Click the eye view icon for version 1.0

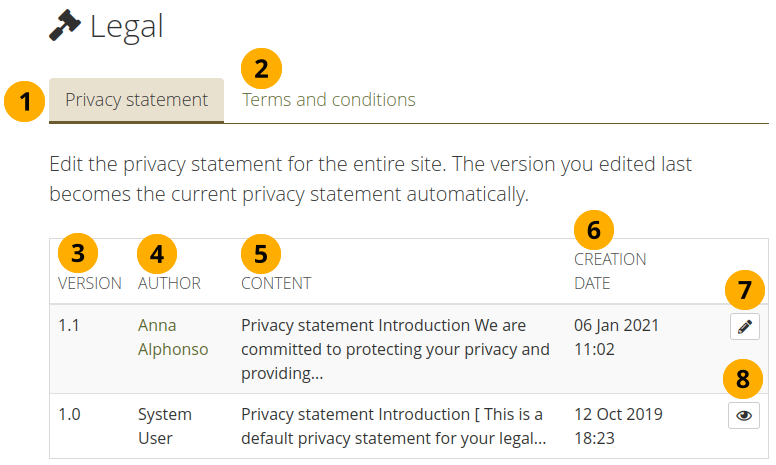pyautogui.click(x=744, y=415)
